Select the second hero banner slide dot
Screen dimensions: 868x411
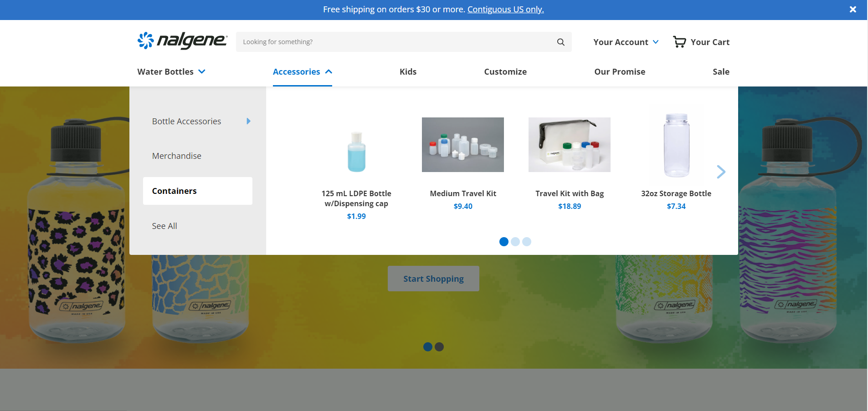pos(439,347)
